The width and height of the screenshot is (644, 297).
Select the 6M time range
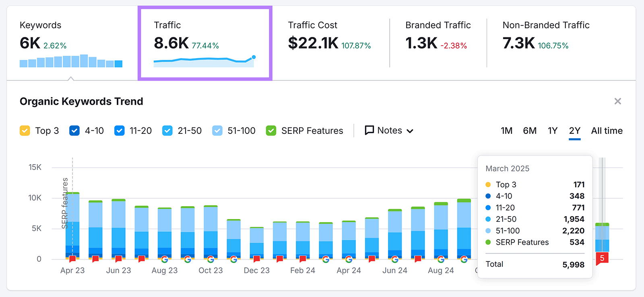coord(530,131)
